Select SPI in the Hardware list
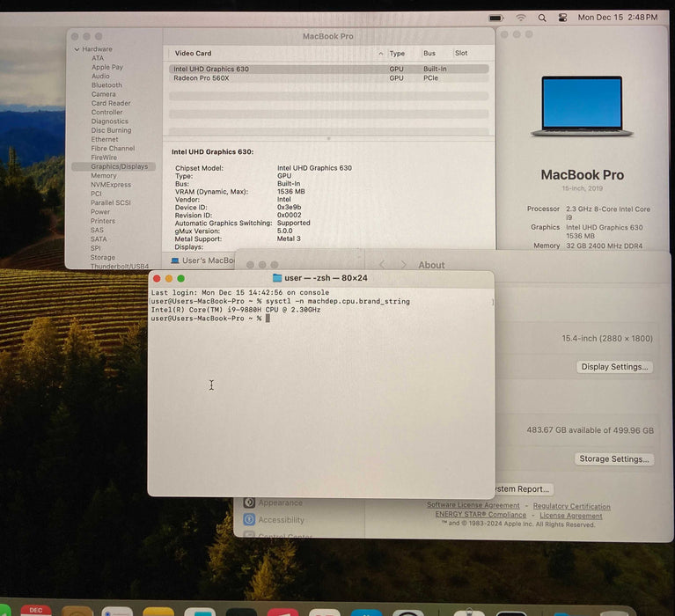The height and width of the screenshot is (616, 675). tap(95, 248)
